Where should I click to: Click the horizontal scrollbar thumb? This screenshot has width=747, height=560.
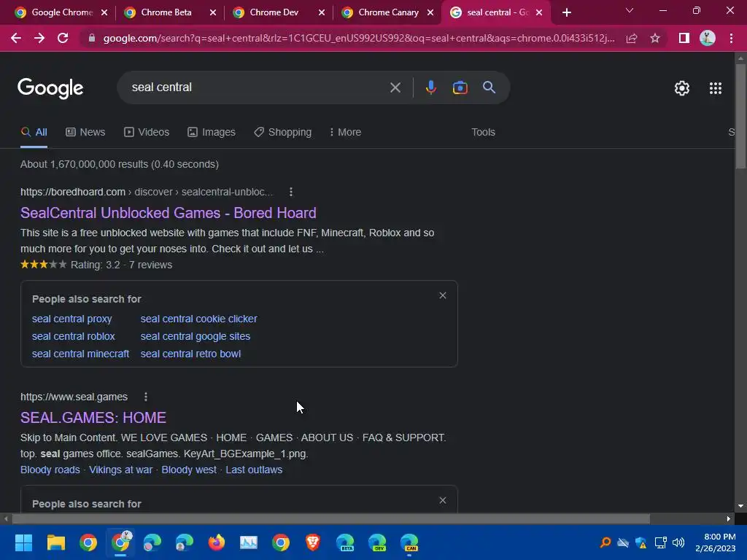330,519
